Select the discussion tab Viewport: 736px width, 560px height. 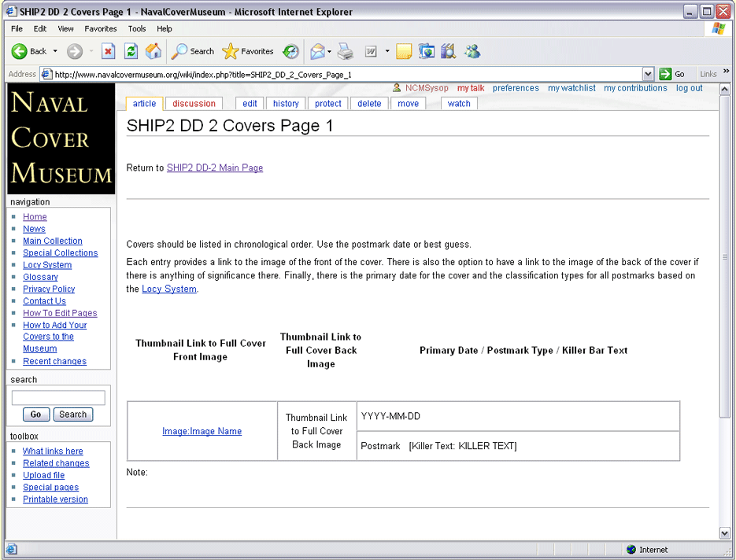point(194,104)
